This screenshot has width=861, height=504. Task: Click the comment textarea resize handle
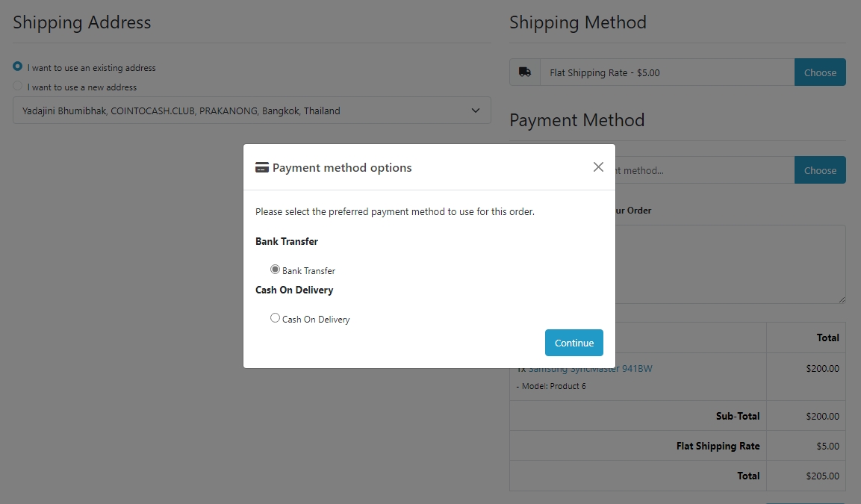tap(842, 299)
